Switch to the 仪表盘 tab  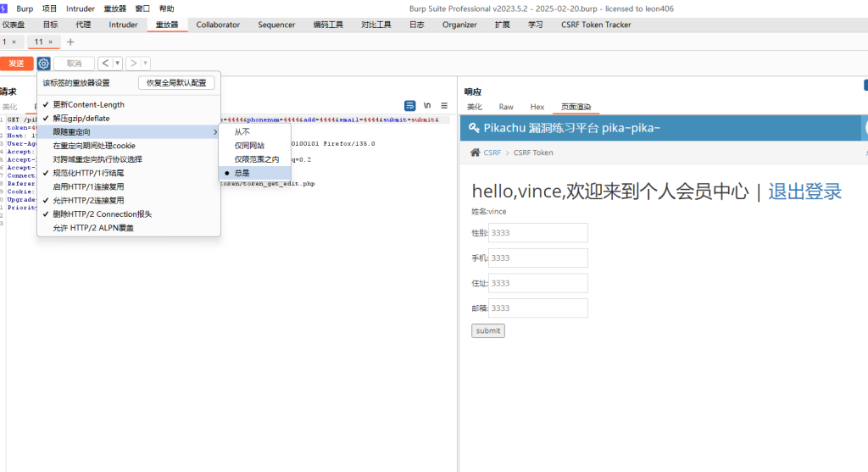point(14,25)
